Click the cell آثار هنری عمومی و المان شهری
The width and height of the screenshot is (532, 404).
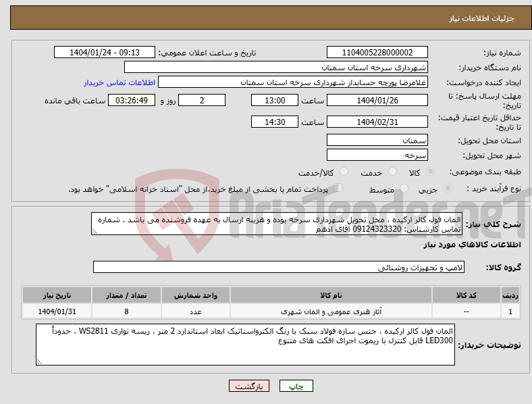point(331,311)
